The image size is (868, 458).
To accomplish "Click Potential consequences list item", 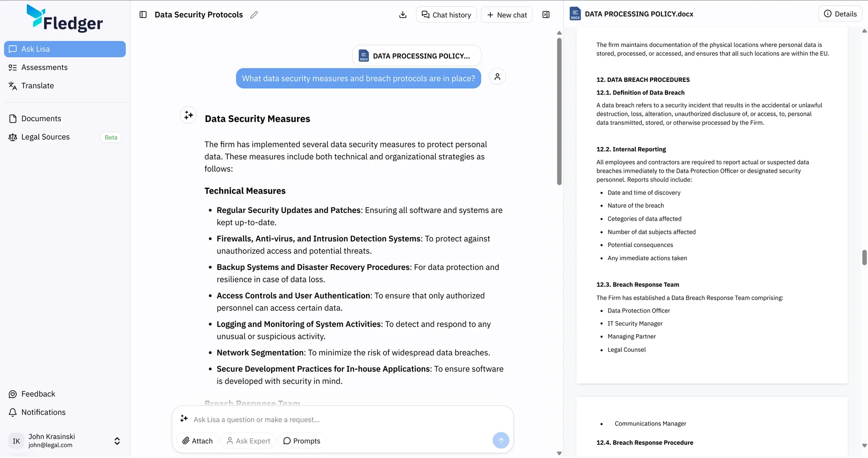I will [x=640, y=245].
